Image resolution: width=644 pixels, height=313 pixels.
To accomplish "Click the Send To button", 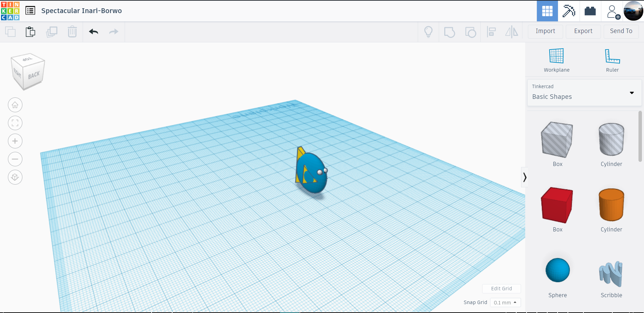I will 621,31.
